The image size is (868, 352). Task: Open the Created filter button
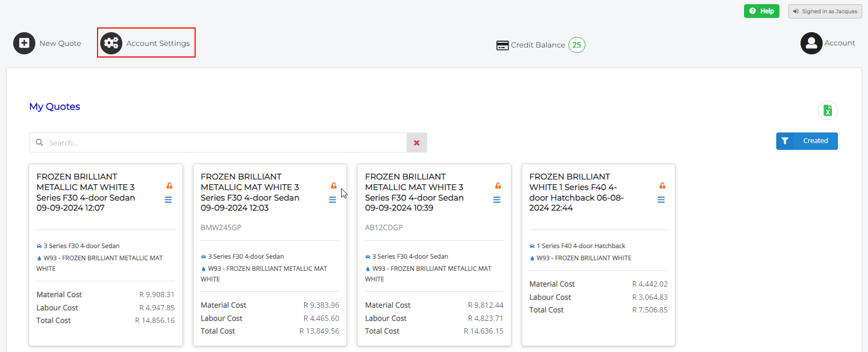click(806, 141)
